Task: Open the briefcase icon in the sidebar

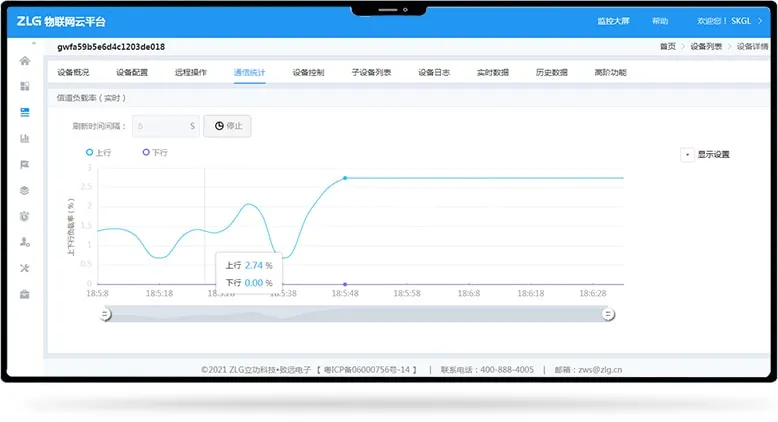Action: [x=25, y=294]
